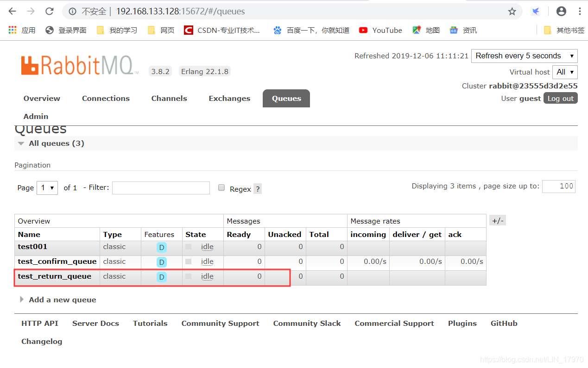Open the test_confirm_queue queue
This screenshot has width=588, height=368.
pos(57,262)
